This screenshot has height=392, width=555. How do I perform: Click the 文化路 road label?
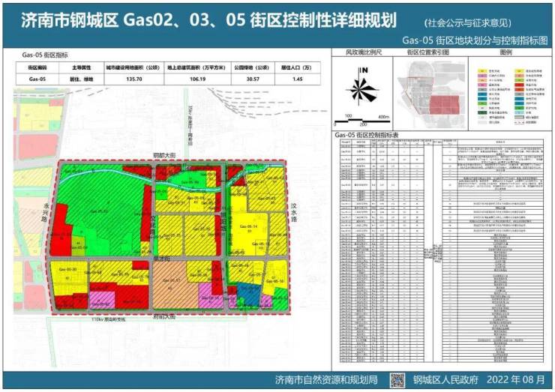(152, 226)
